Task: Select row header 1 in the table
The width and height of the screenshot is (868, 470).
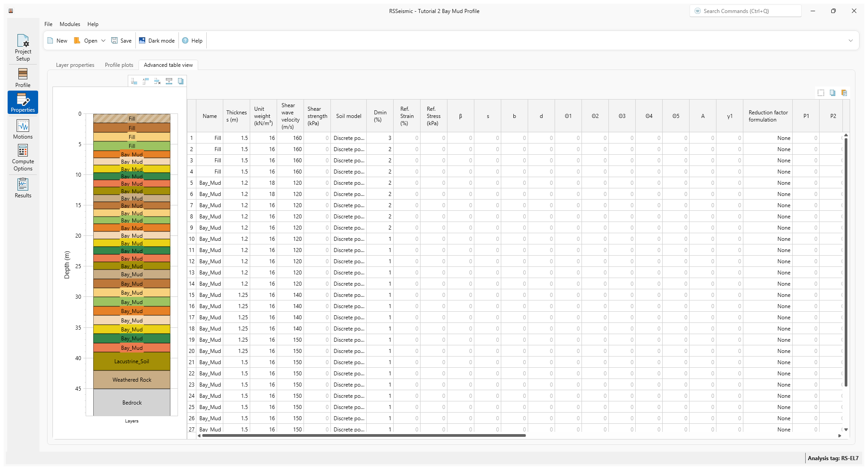Action: click(x=191, y=138)
